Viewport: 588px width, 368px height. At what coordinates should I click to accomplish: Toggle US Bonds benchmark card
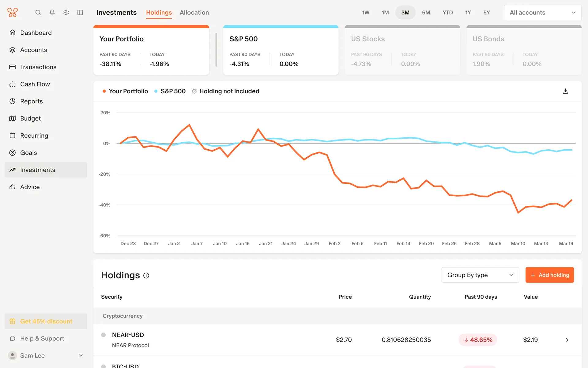tap(524, 51)
